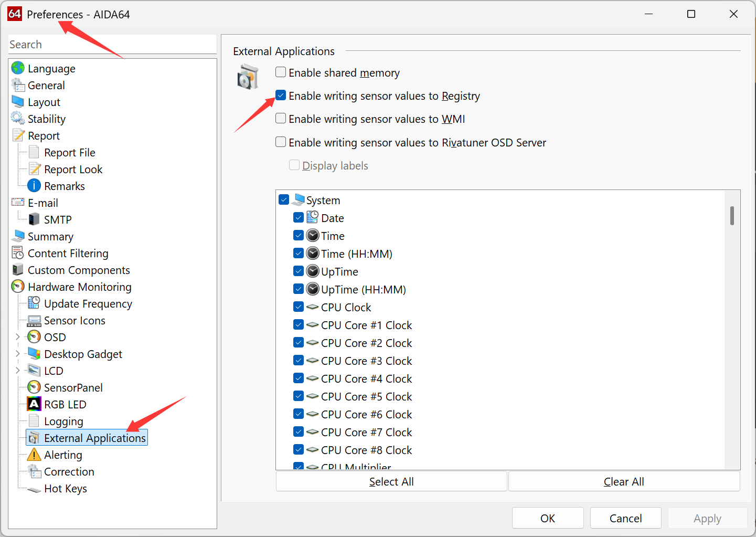Close the Preferences window
The height and width of the screenshot is (537, 756).
733,14
